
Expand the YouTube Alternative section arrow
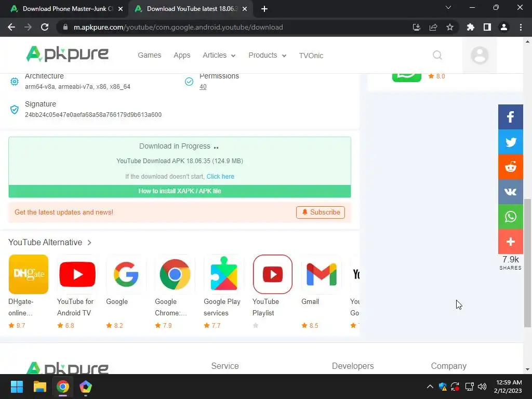tap(89, 242)
